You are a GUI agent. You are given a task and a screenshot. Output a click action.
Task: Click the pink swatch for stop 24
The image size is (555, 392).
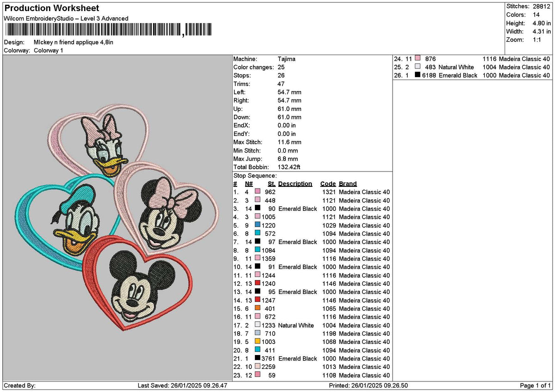tap(418, 59)
